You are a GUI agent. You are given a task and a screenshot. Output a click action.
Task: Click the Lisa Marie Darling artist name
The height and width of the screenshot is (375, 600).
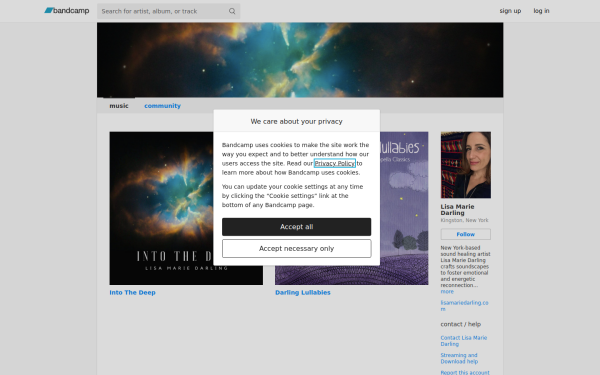tap(457, 210)
